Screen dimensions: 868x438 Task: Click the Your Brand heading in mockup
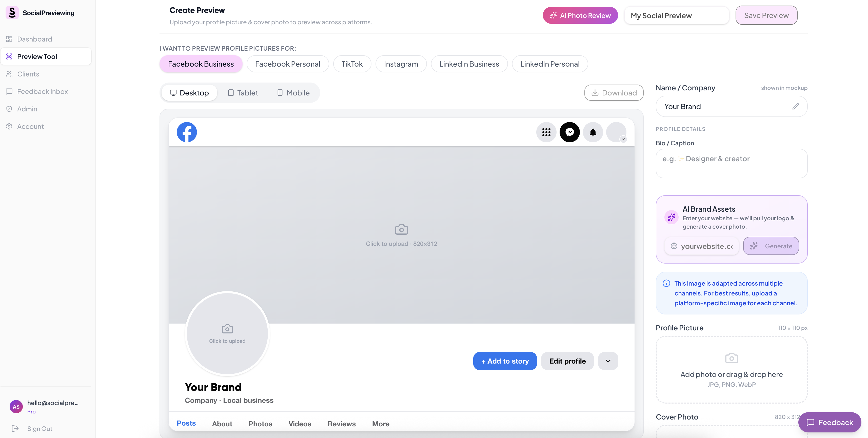coord(213,387)
